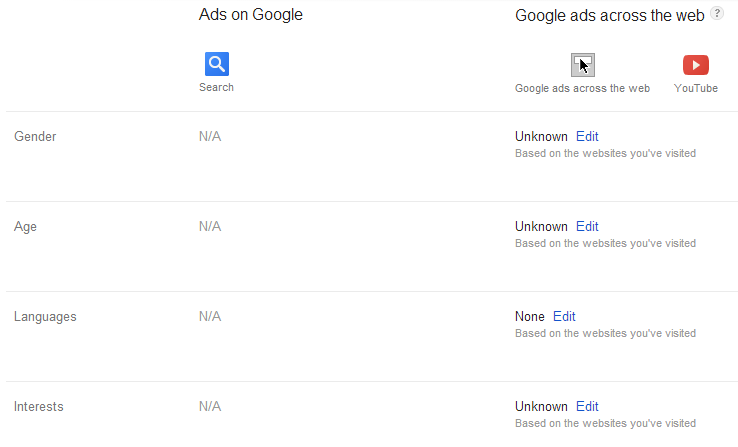The height and width of the screenshot is (447, 738).
Task: Click the blue Search magnifier icon
Action: tap(217, 65)
